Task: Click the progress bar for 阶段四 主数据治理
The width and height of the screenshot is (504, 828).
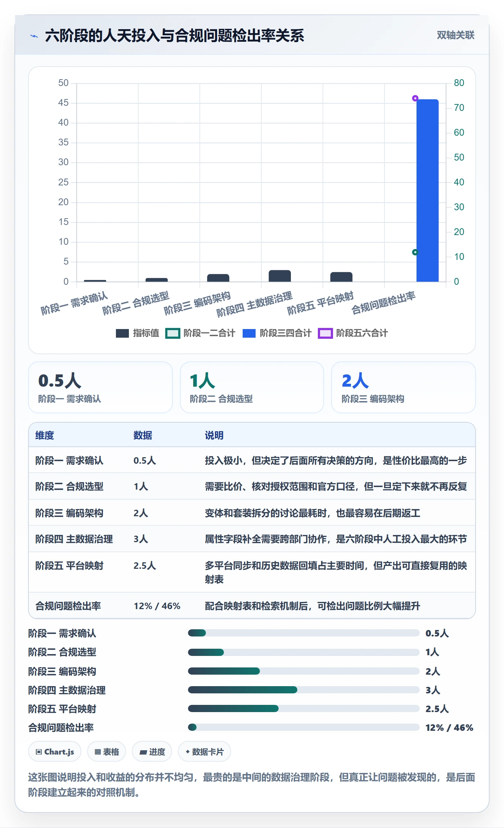Action: [303, 690]
